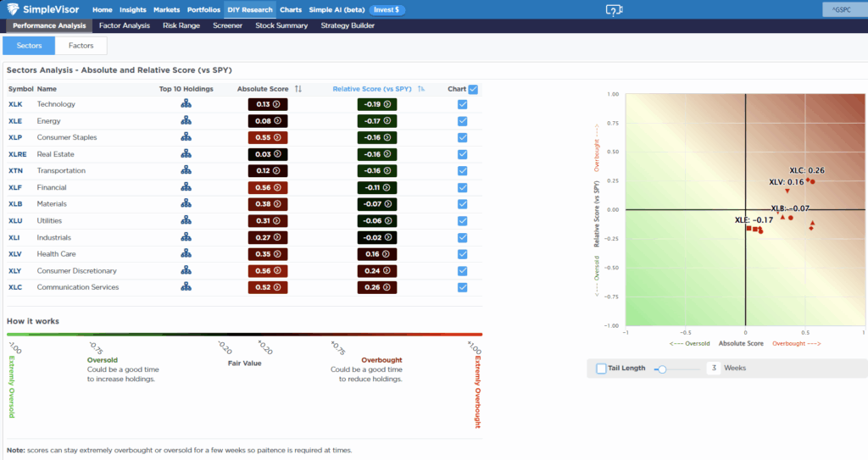
Task: Open Simple AI (beta) link
Action: tap(337, 10)
